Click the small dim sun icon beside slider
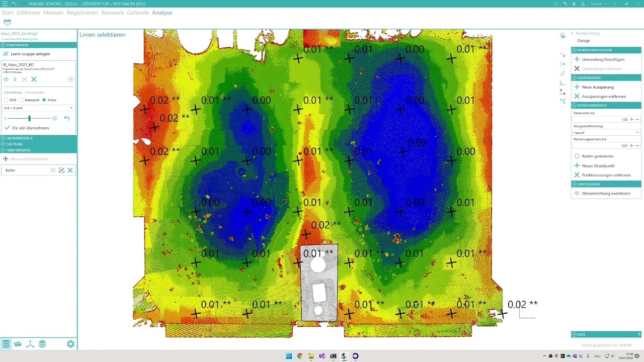The height and width of the screenshot is (362, 644). pyautogui.click(x=5, y=119)
